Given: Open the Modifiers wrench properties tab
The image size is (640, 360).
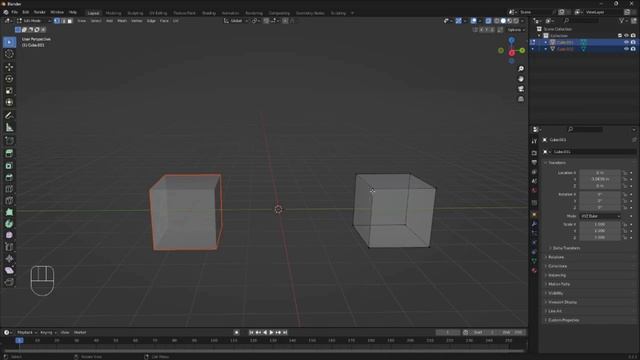Looking at the screenshot, I should point(534,224).
